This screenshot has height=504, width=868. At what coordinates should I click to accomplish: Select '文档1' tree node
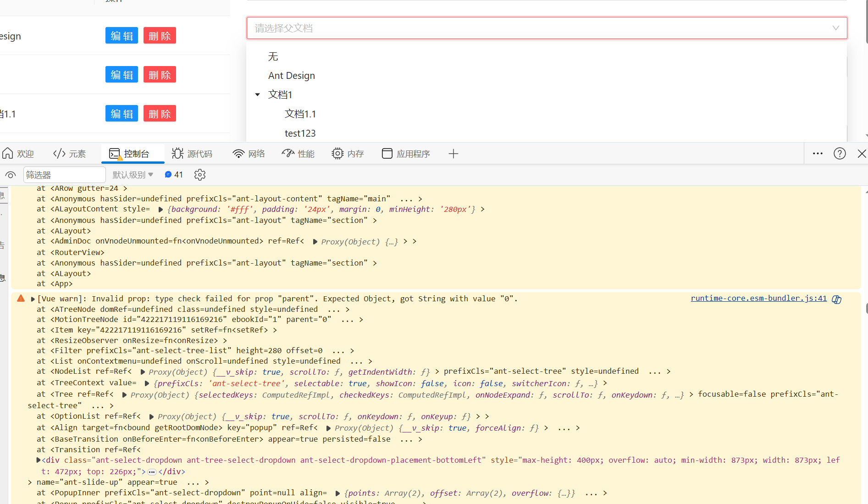[280, 94]
